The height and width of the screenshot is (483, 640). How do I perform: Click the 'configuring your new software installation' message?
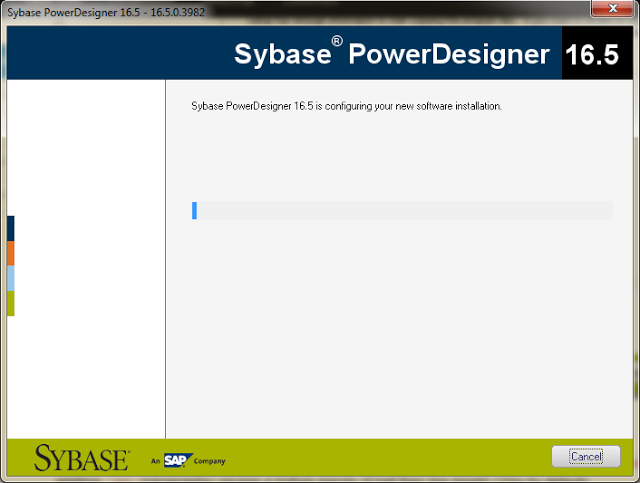[x=346, y=106]
